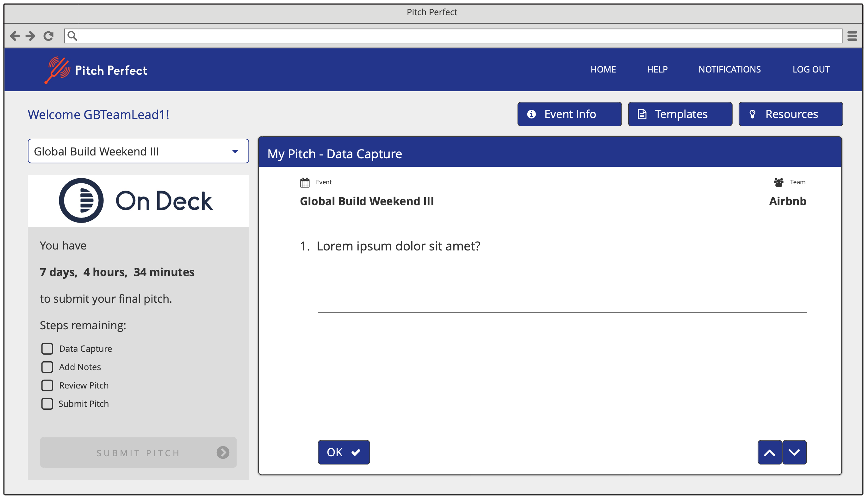
Task: Check the Data Capture step checkbox
Action: click(x=47, y=349)
